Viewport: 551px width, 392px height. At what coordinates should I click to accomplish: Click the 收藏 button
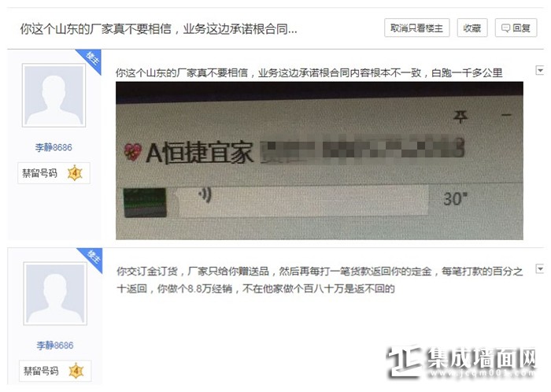(x=472, y=28)
